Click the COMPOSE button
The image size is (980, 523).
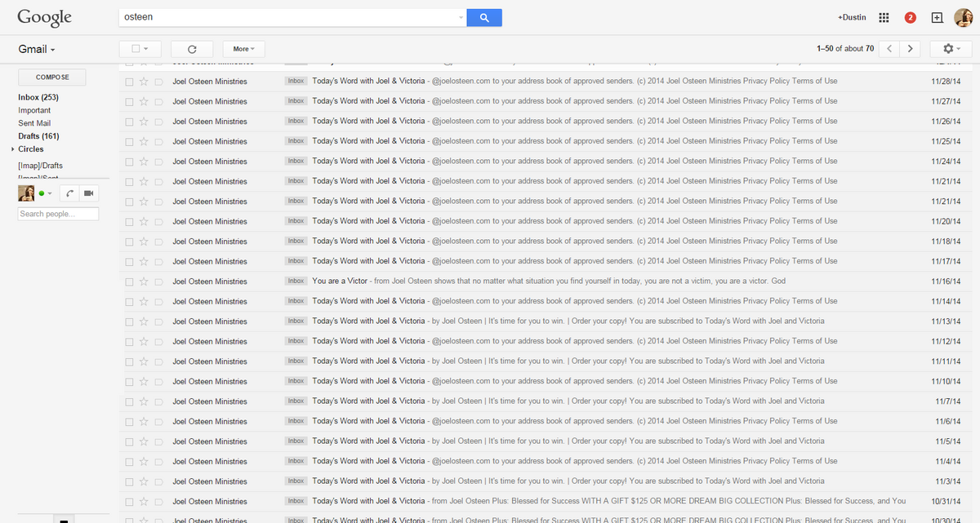(52, 78)
